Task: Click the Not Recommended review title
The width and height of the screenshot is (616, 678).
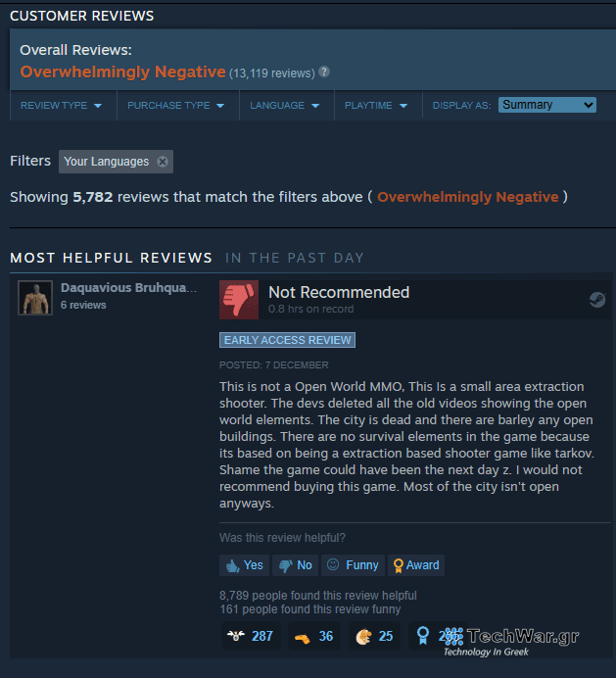Action: (339, 292)
